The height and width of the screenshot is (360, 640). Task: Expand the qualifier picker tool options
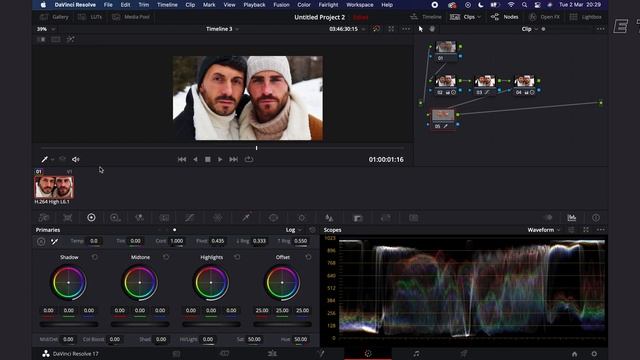(53, 160)
